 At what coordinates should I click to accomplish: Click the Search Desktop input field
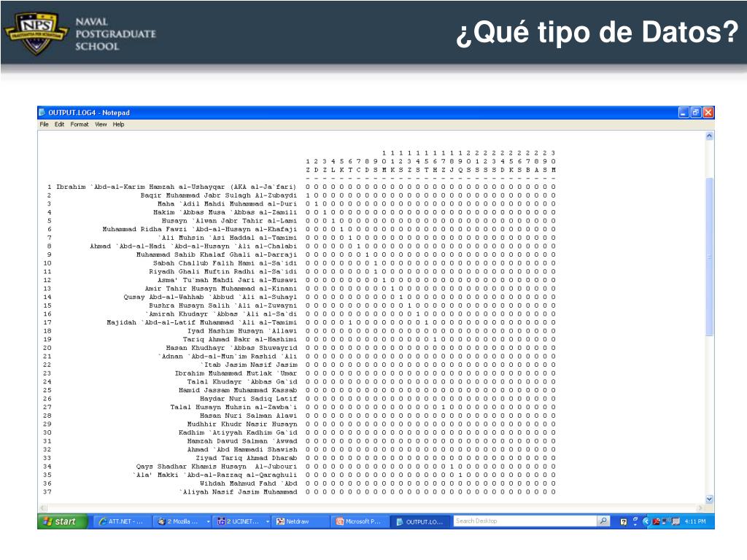pyautogui.click(x=525, y=521)
